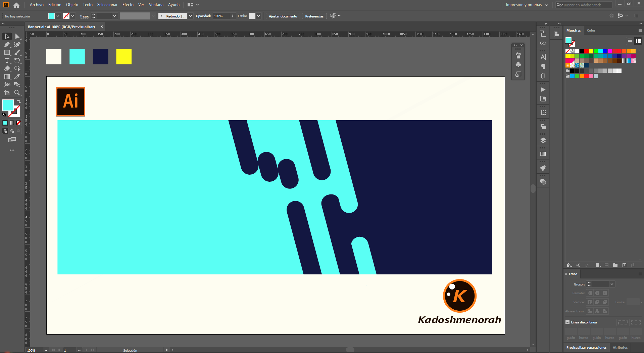Open Grosor dropdown in Trazo panel

[x=612, y=284]
